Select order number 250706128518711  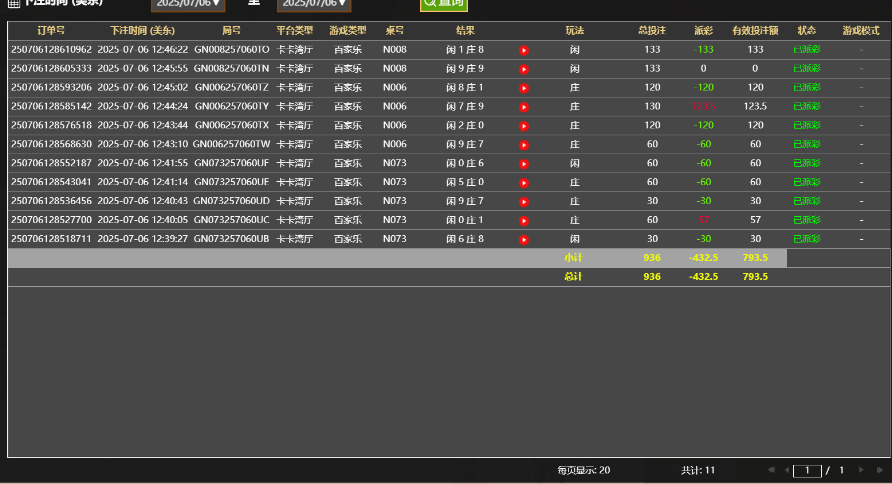click(x=51, y=239)
